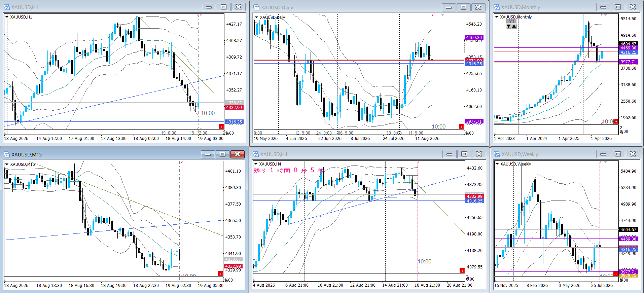
Task: Select the blue 4316.25 price label in Monthly chart
Action: pyautogui.click(x=628, y=52)
